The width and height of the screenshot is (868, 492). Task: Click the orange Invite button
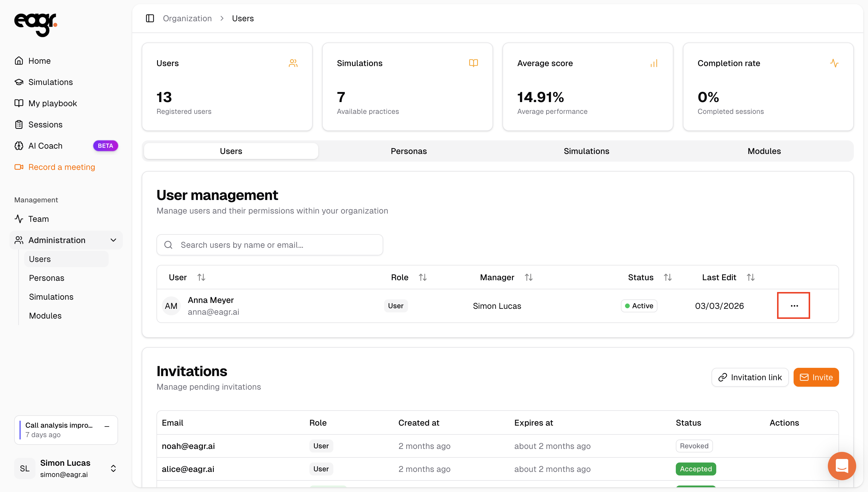pos(816,377)
